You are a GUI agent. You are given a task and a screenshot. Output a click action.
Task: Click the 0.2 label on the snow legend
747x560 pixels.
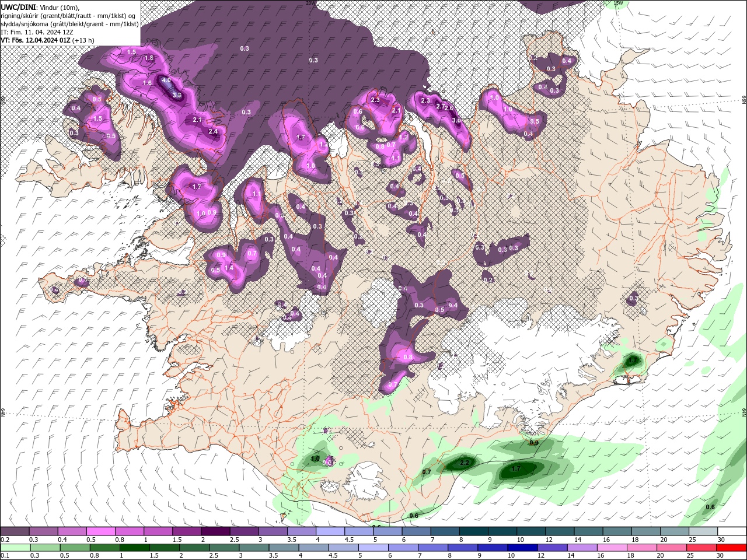(5, 540)
